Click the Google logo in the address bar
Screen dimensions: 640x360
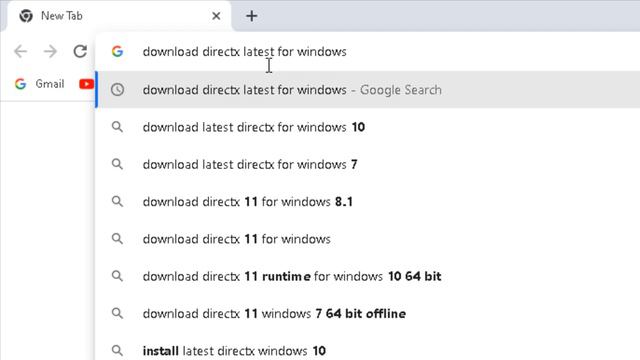118,51
